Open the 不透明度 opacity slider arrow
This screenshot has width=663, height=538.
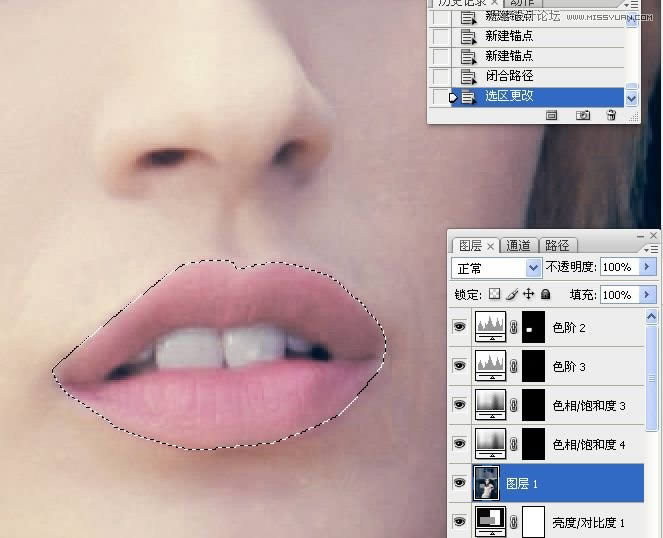pyautogui.click(x=648, y=268)
